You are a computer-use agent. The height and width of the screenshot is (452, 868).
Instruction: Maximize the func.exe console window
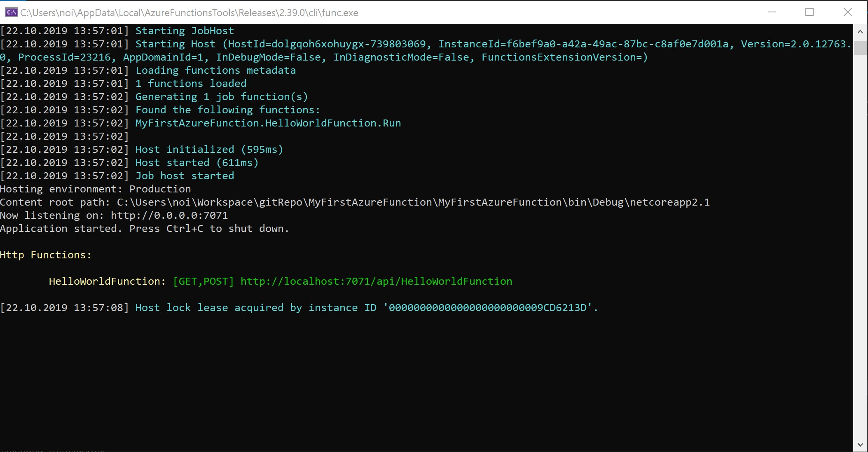(x=810, y=12)
